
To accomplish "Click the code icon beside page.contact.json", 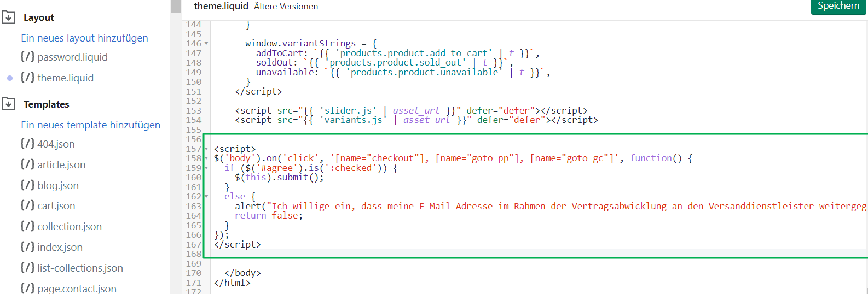I will point(27,288).
